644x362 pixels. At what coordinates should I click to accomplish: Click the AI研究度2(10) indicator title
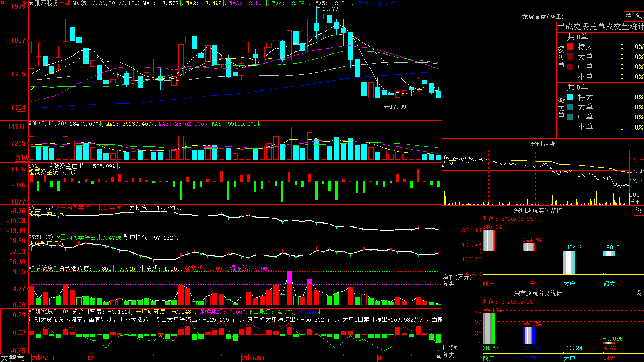[49, 311]
